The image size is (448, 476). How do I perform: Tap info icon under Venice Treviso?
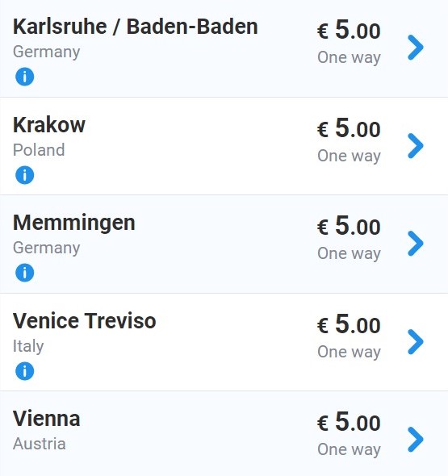(24, 371)
